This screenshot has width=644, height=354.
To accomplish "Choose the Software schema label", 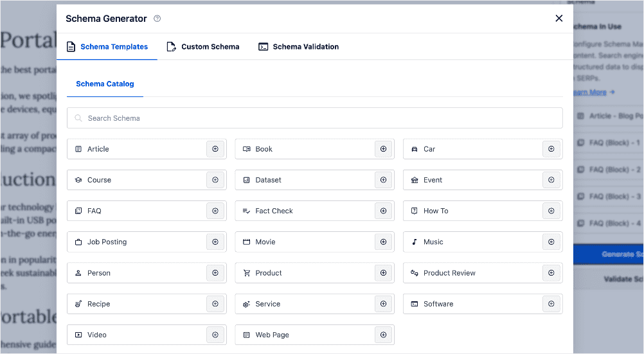I will [x=438, y=304].
